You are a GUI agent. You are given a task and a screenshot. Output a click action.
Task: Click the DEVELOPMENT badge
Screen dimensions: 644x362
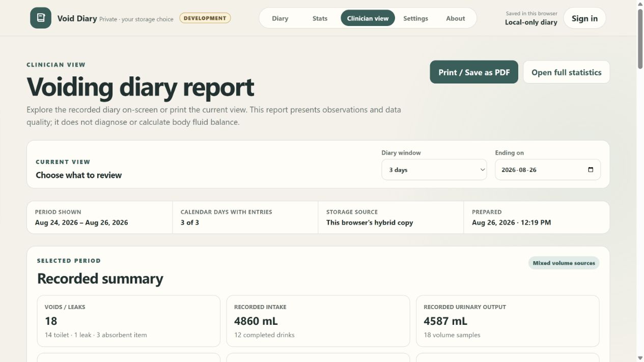(205, 18)
